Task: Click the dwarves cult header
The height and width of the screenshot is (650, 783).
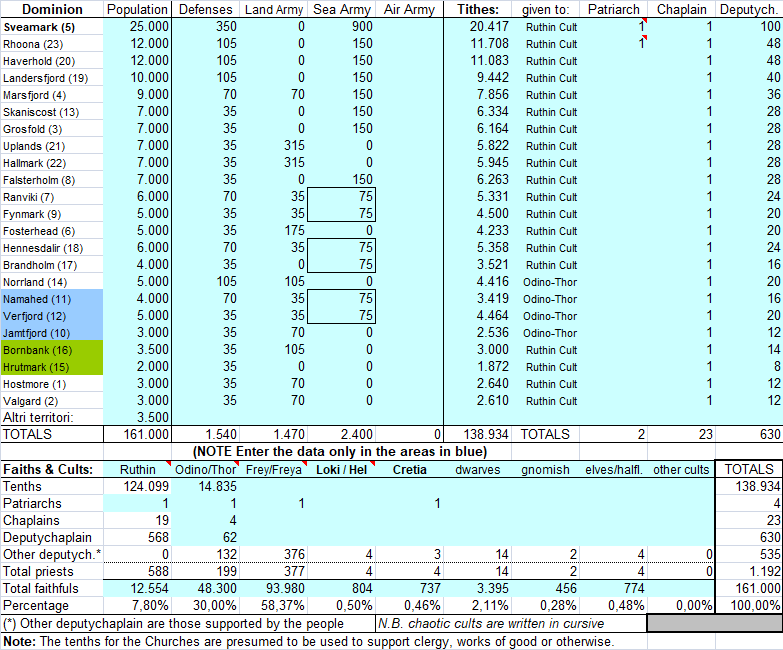Action: (478, 469)
